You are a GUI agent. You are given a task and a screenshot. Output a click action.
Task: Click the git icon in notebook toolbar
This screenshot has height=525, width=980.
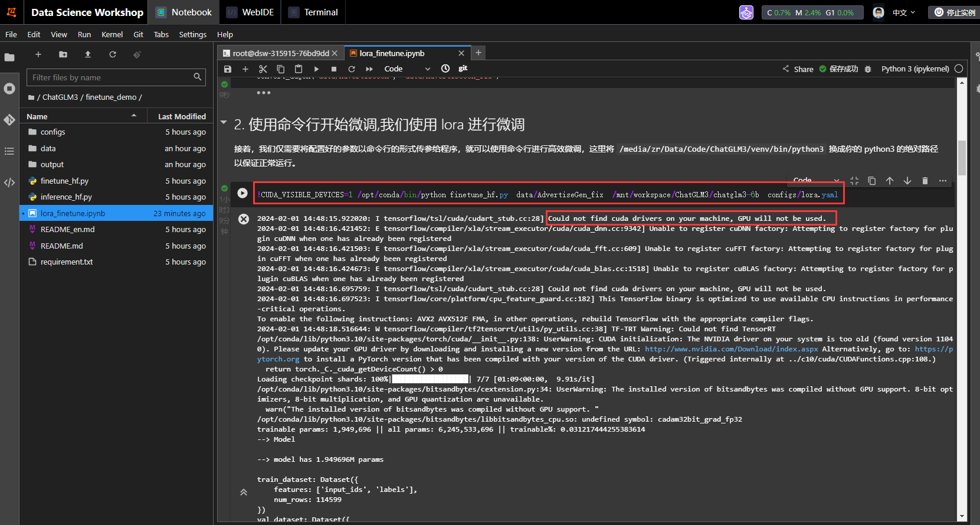coord(463,69)
